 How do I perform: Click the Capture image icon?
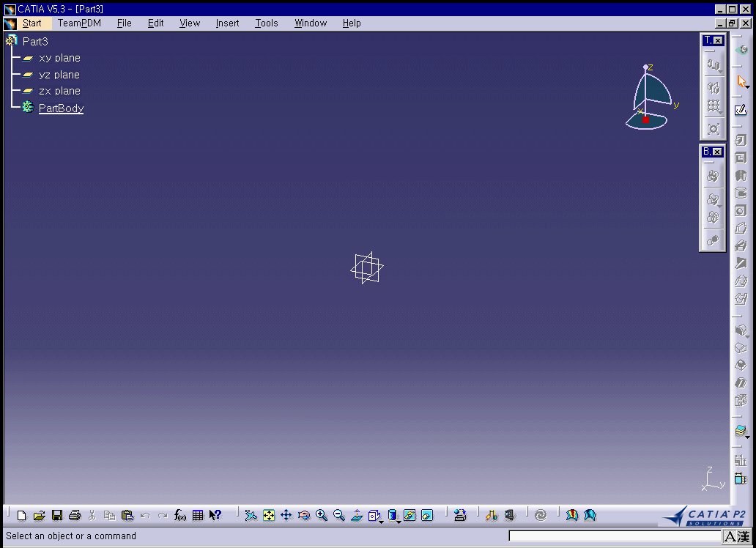coord(460,515)
